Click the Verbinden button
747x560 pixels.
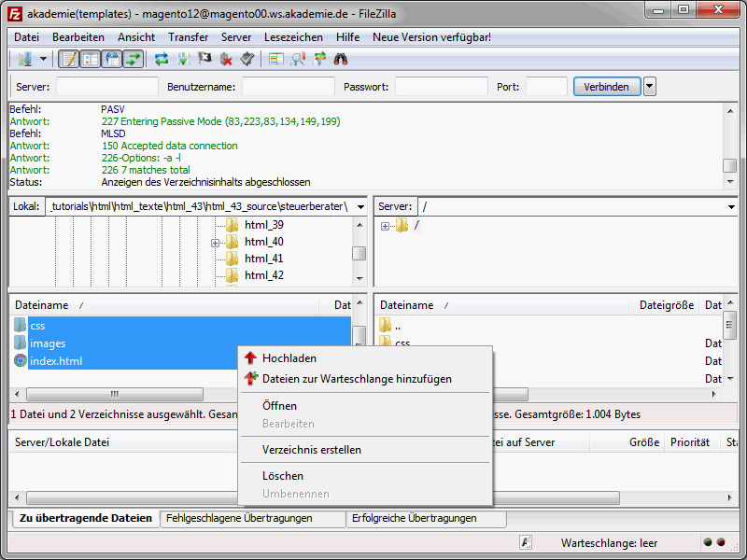[x=607, y=87]
